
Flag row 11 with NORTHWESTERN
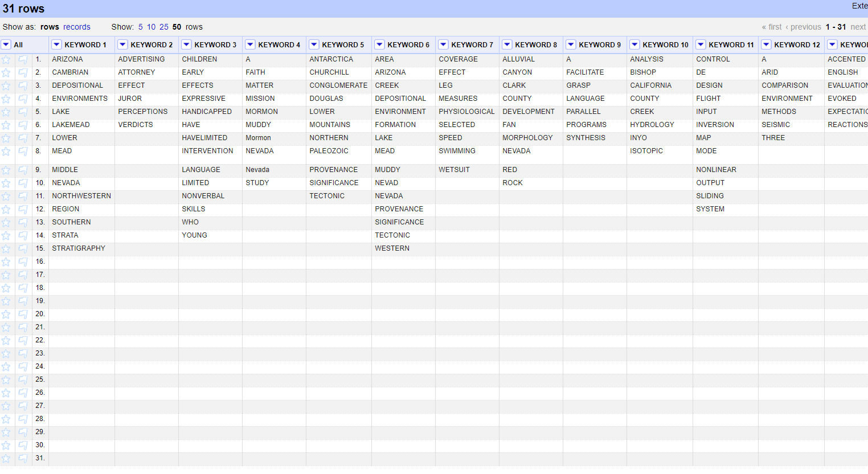pos(23,196)
